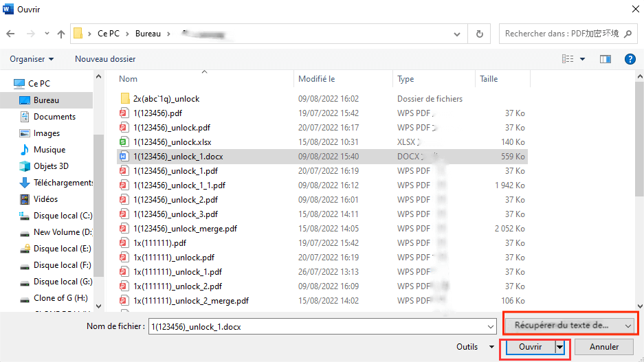Image resolution: width=644 pixels, height=362 pixels.
Task: Select file 1(123456)_unlock.pdf
Action: [x=172, y=128]
